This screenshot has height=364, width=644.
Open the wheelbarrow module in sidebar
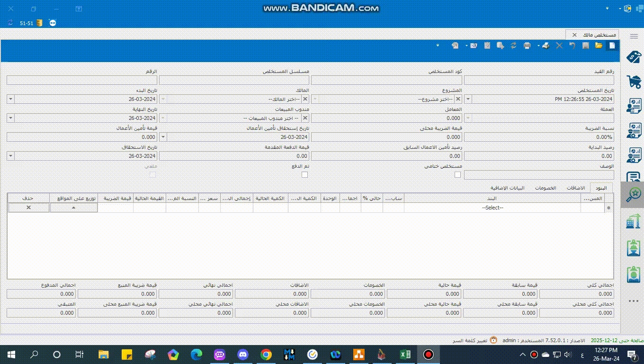point(633,82)
